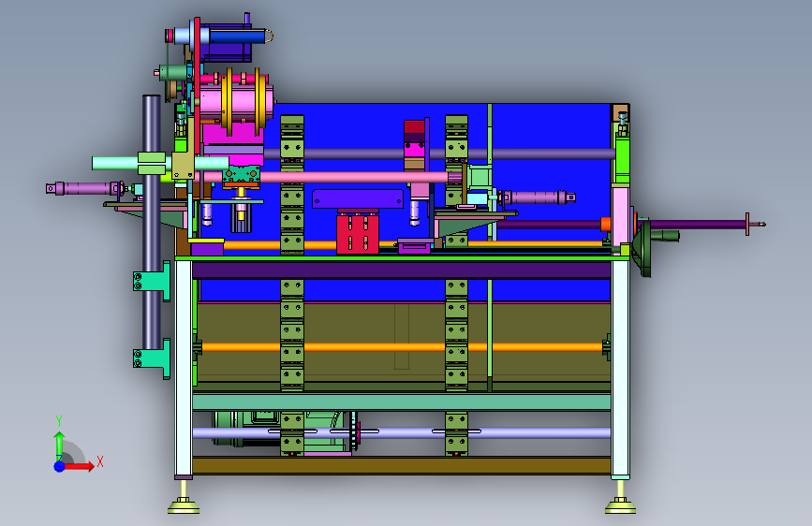
Task: Click the red X axis arrow on triad
Action: click(x=81, y=466)
